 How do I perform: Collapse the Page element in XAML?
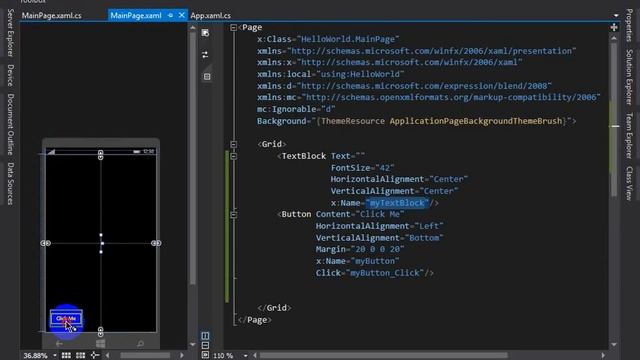(x=233, y=28)
